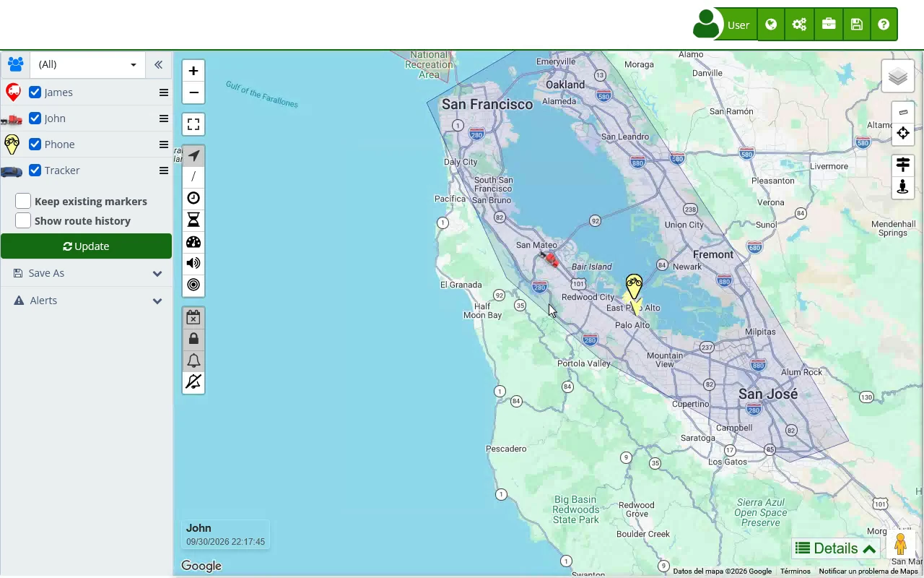Expand the Alerts section

click(x=86, y=301)
